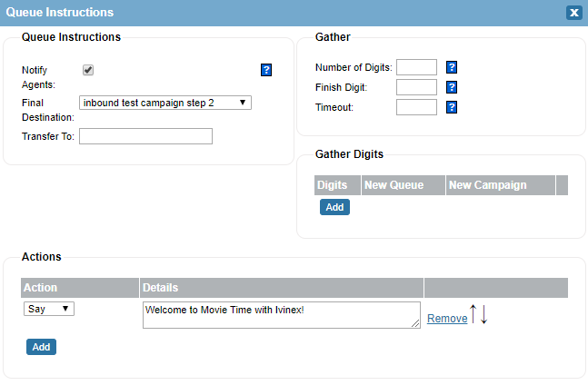The width and height of the screenshot is (588, 385).
Task: Move the Say action up with arrow
Action: click(473, 313)
